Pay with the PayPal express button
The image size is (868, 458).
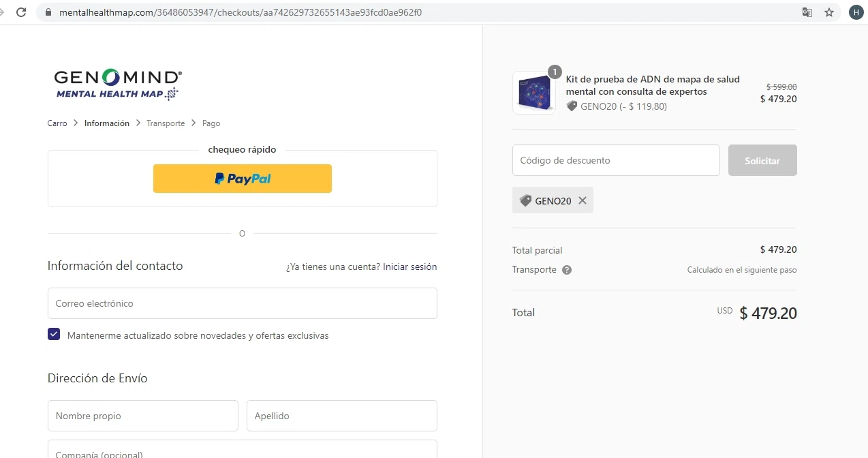[x=243, y=179]
